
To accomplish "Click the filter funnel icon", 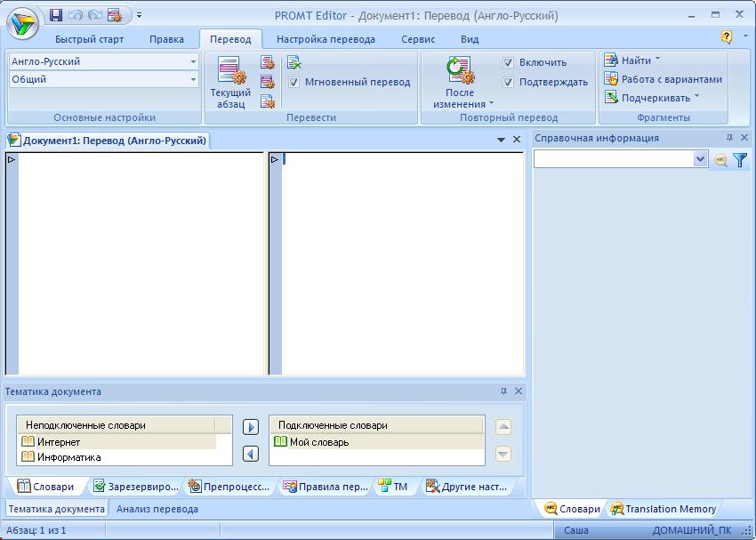I will tap(740, 159).
